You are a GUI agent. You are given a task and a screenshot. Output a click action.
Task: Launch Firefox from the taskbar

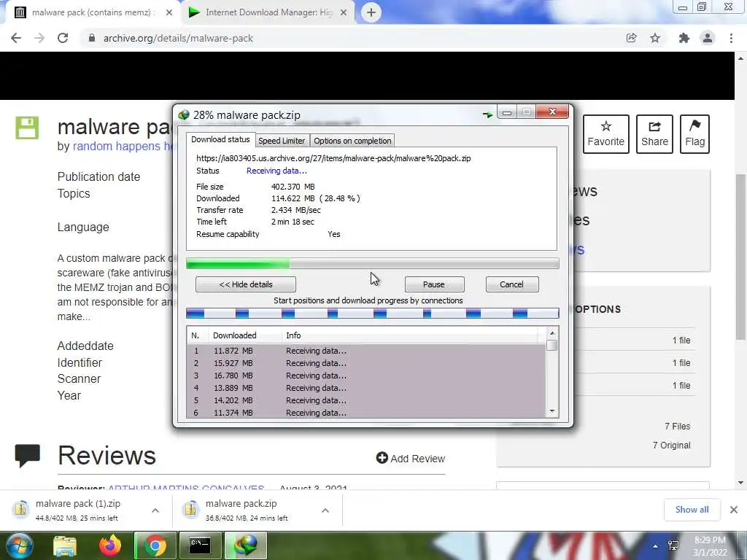point(110,545)
